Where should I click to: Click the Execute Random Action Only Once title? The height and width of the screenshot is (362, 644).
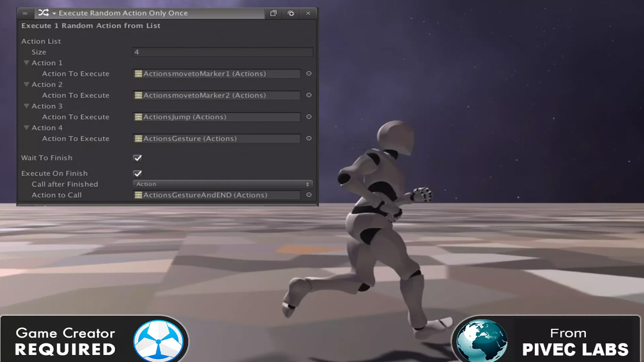click(x=123, y=13)
